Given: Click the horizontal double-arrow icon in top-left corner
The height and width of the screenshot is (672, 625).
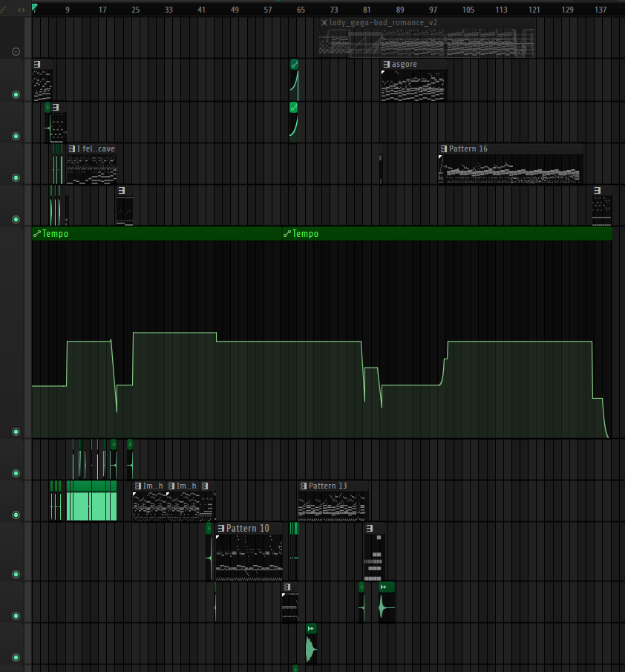Looking at the screenshot, I should coord(21,10).
